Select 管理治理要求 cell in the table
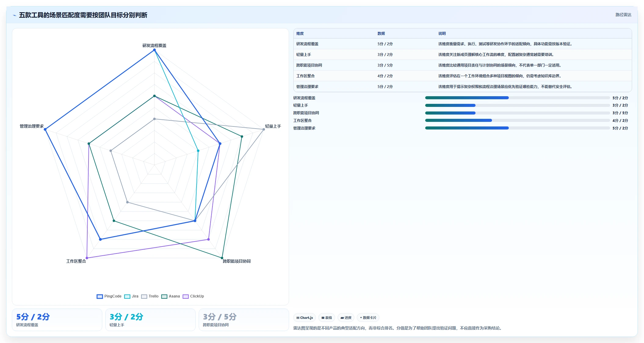This screenshot has width=644, height=343. pos(307,87)
